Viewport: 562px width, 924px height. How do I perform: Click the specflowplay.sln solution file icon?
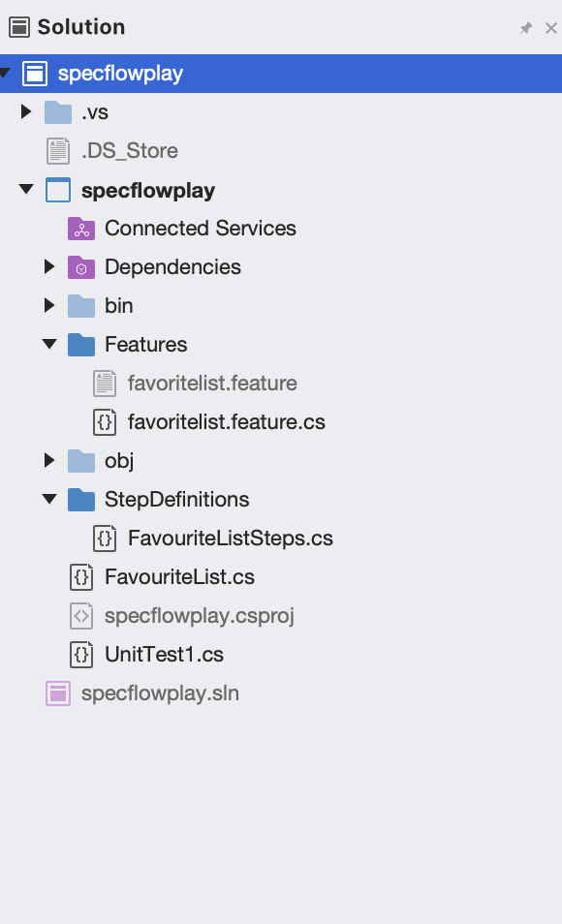pos(58,693)
